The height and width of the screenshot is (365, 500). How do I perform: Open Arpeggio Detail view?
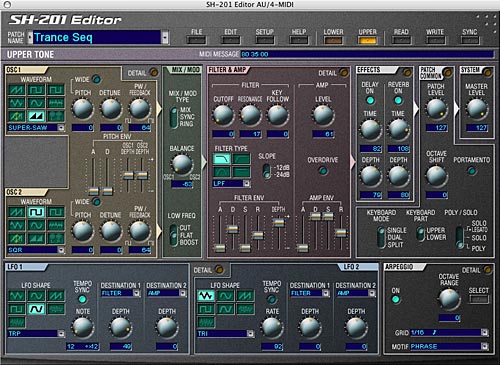coord(488,269)
